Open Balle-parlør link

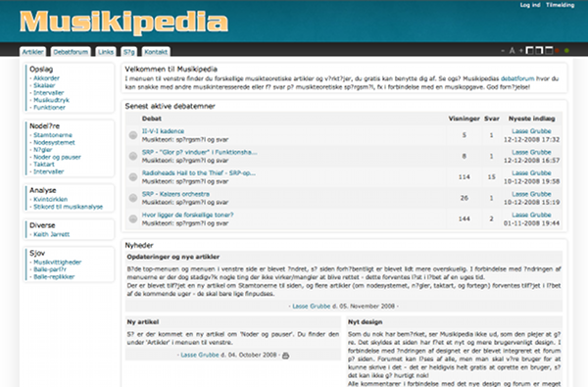coord(50,269)
